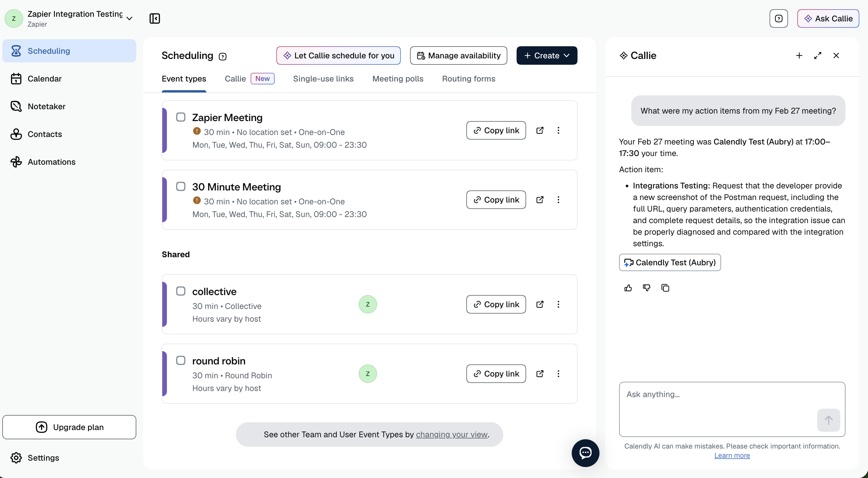Expand the Callie panel to full size

(817, 55)
